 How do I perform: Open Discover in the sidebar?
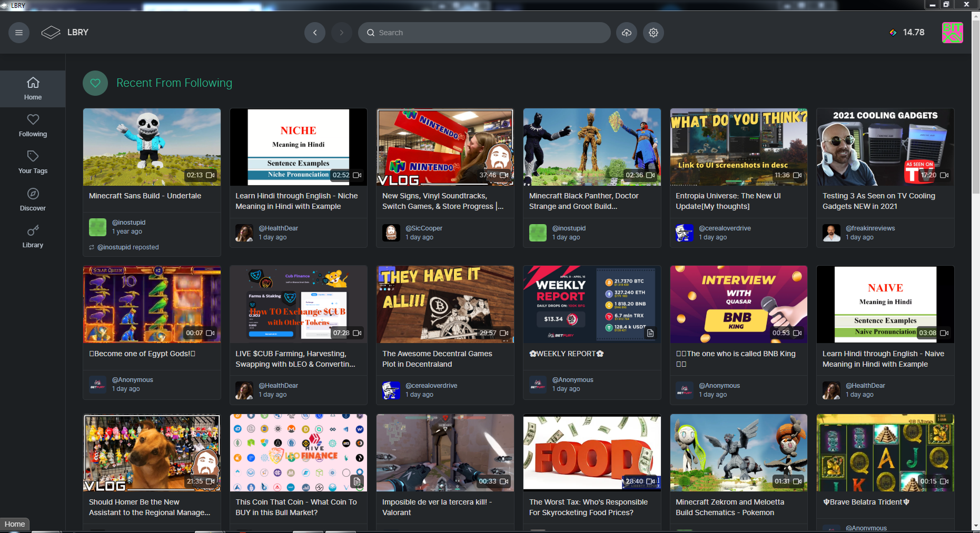click(x=33, y=200)
